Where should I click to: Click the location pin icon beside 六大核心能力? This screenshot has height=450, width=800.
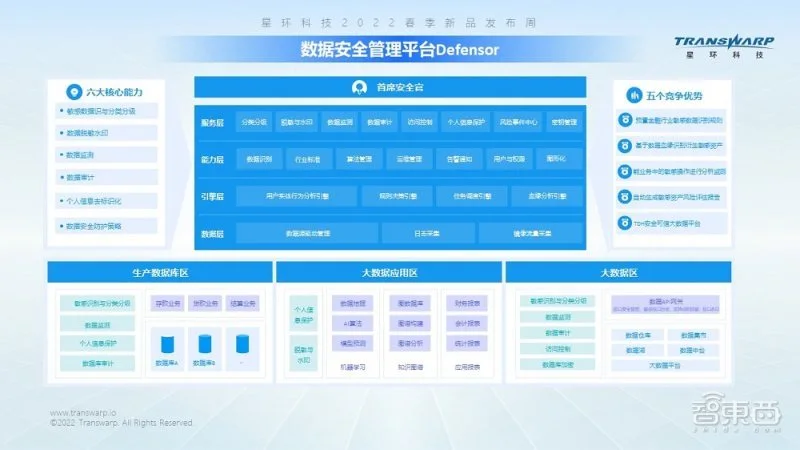pos(72,92)
